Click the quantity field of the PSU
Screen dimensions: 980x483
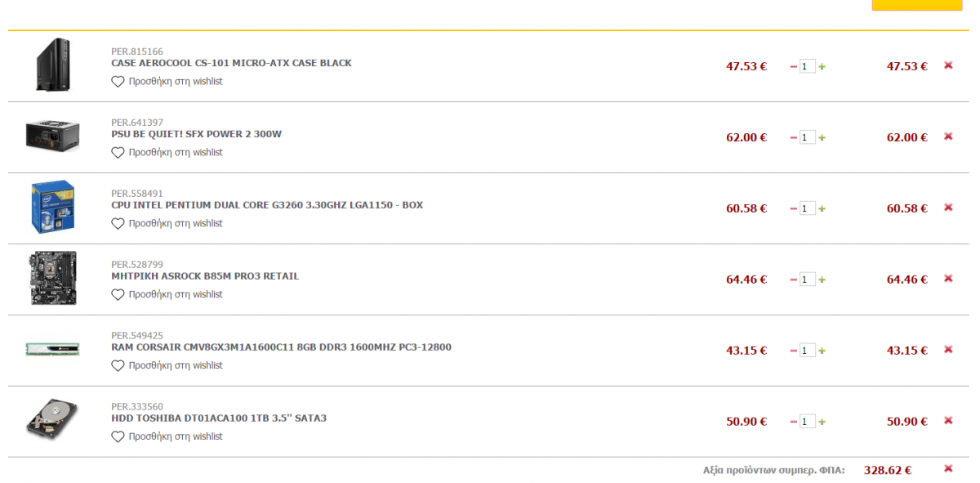click(x=808, y=137)
